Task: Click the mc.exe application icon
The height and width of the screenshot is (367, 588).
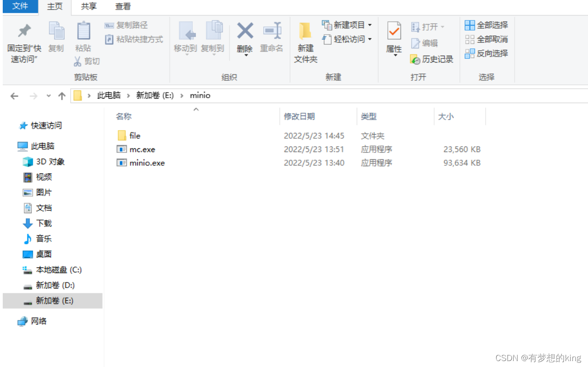Action: pyautogui.click(x=121, y=149)
